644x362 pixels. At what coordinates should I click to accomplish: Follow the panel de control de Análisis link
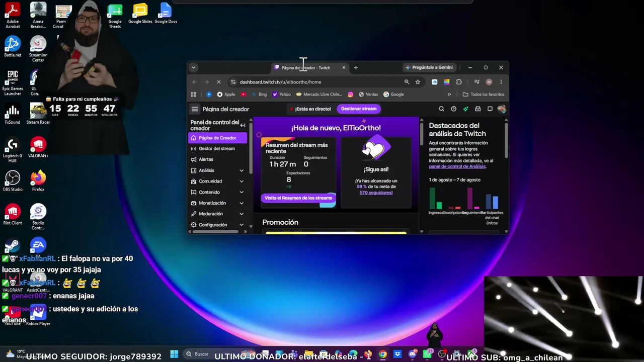pos(457,166)
